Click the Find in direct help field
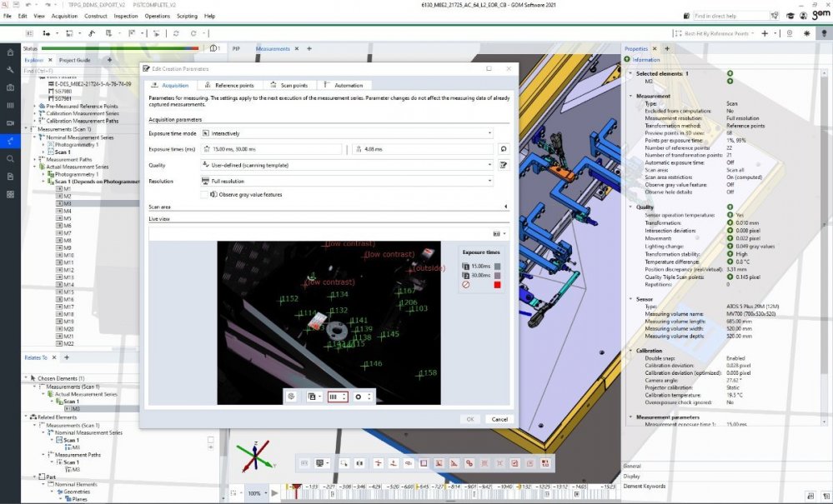The image size is (833, 504). 731,16
